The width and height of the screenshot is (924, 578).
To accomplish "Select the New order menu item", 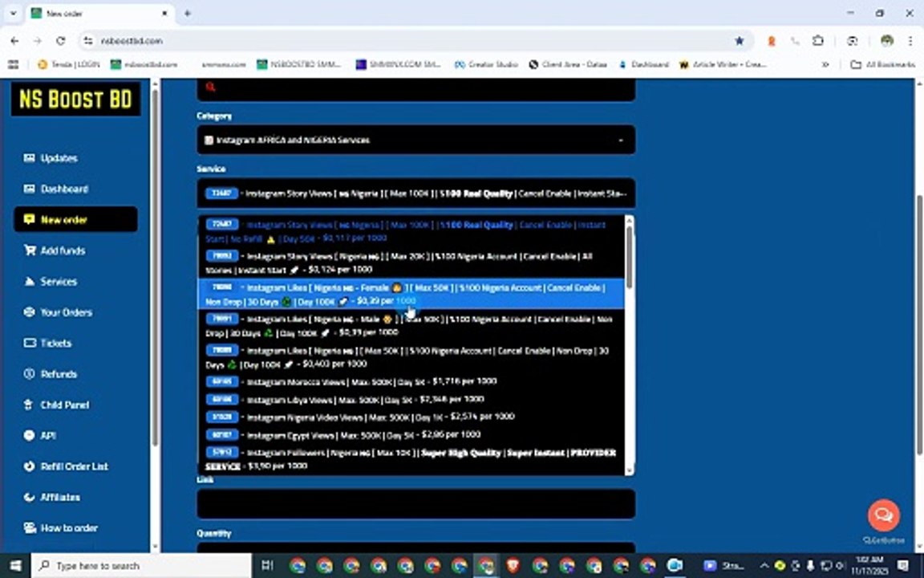I will click(x=75, y=219).
